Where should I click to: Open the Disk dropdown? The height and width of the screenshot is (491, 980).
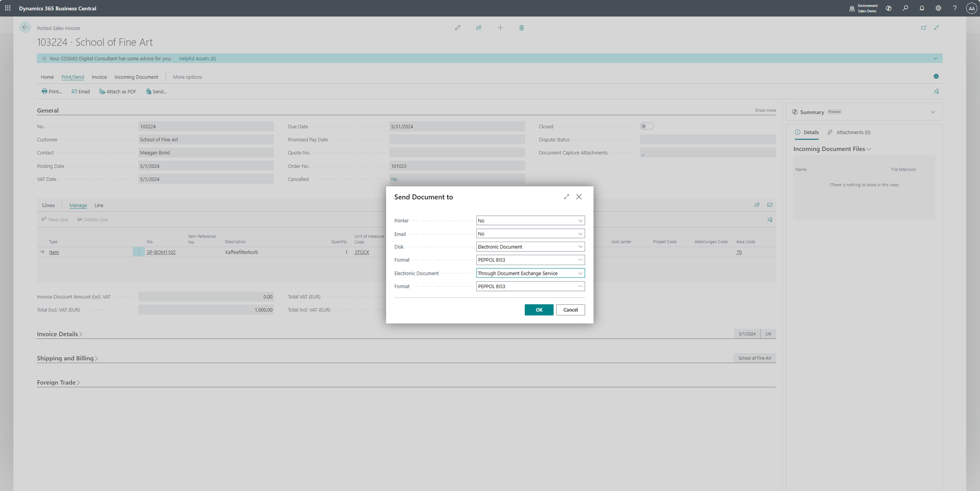[530, 247]
